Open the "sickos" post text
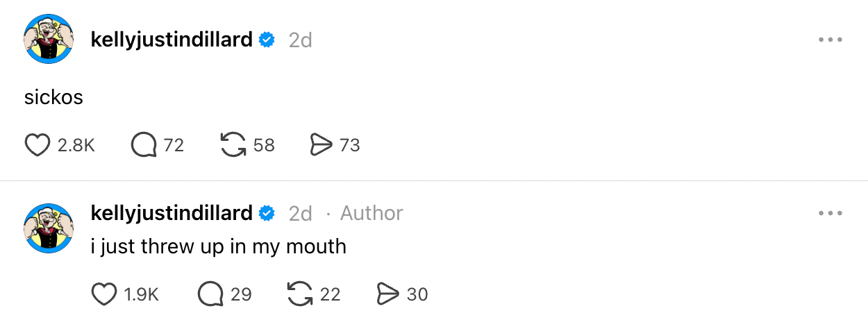 (53, 97)
